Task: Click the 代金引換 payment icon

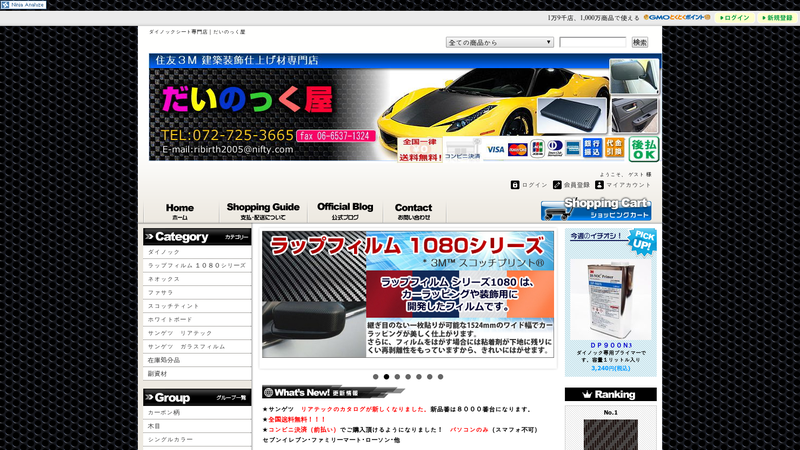Action: [615, 148]
